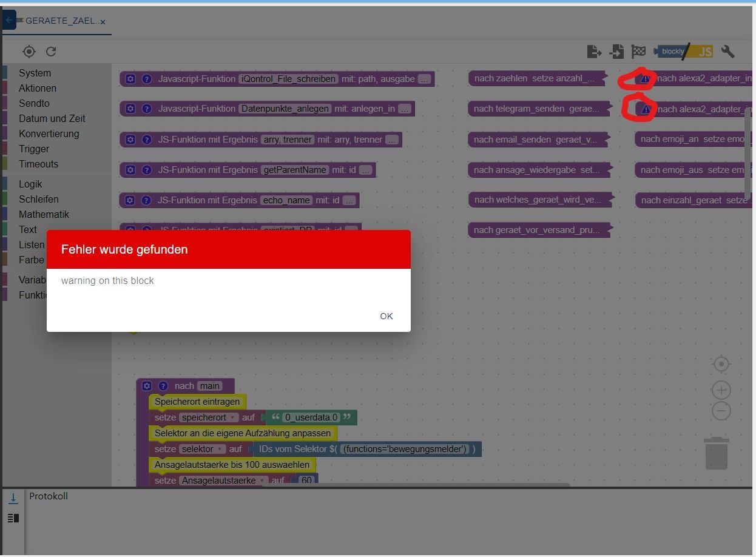The height and width of the screenshot is (557, 756).
Task: Click gear icon on echo_name block
Action: click(x=130, y=200)
